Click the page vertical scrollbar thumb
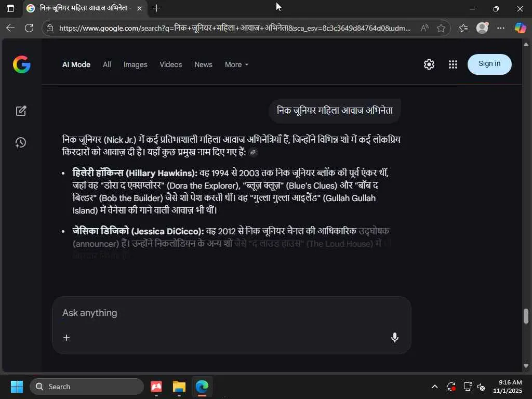The width and height of the screenshot is (532, 399). tap(526, 316)
